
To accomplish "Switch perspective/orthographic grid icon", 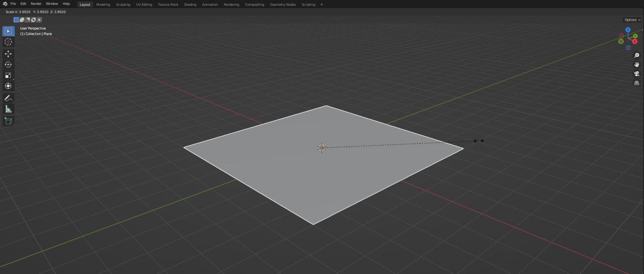I will pos(637,83).
